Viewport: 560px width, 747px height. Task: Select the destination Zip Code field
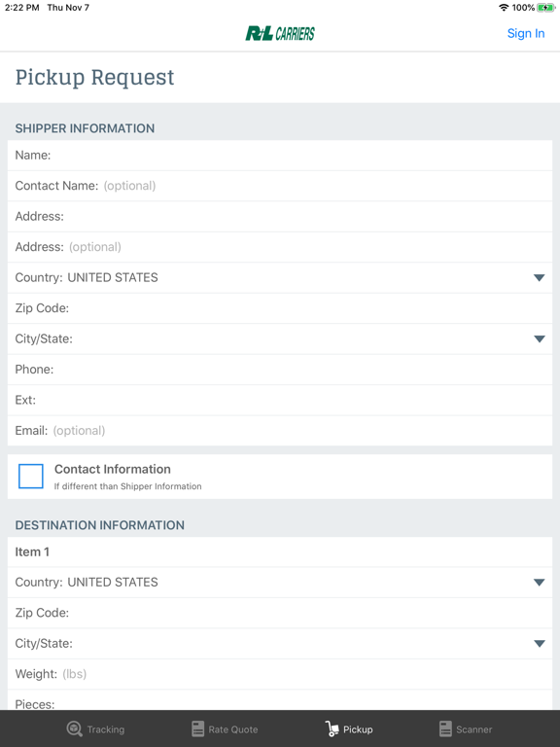pos(280,613)
